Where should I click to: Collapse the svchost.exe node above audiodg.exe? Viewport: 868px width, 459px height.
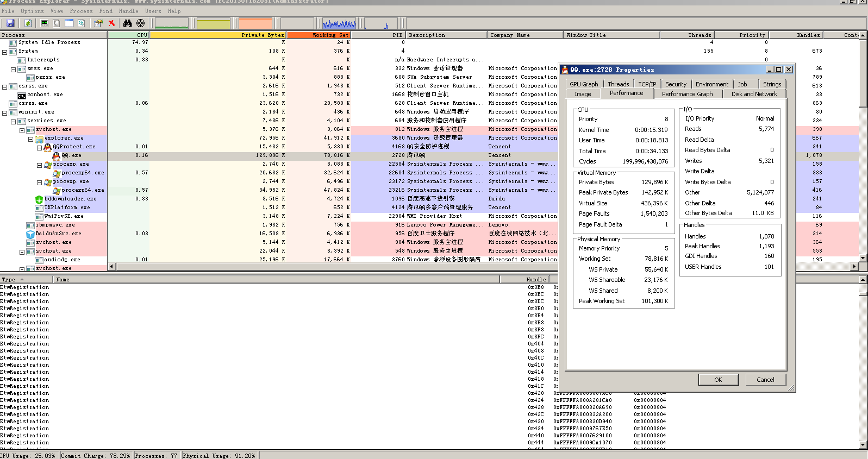click(x=22, y=252)
